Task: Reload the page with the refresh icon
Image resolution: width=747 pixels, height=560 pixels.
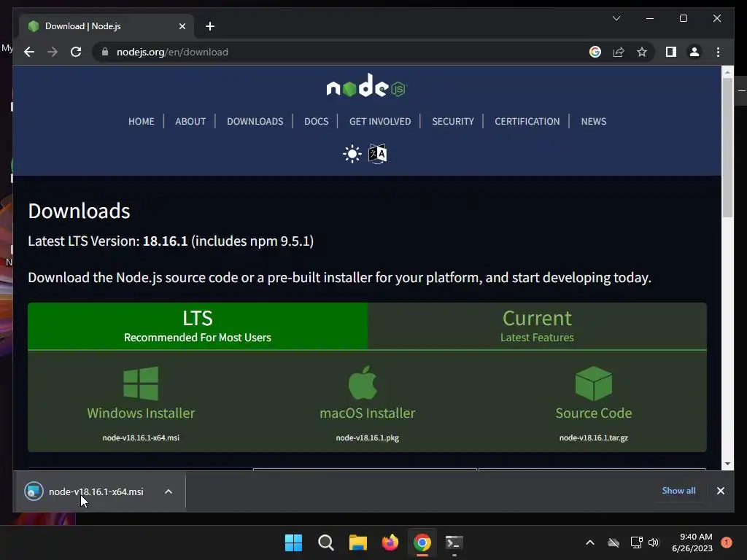Action: coord(76,52)
